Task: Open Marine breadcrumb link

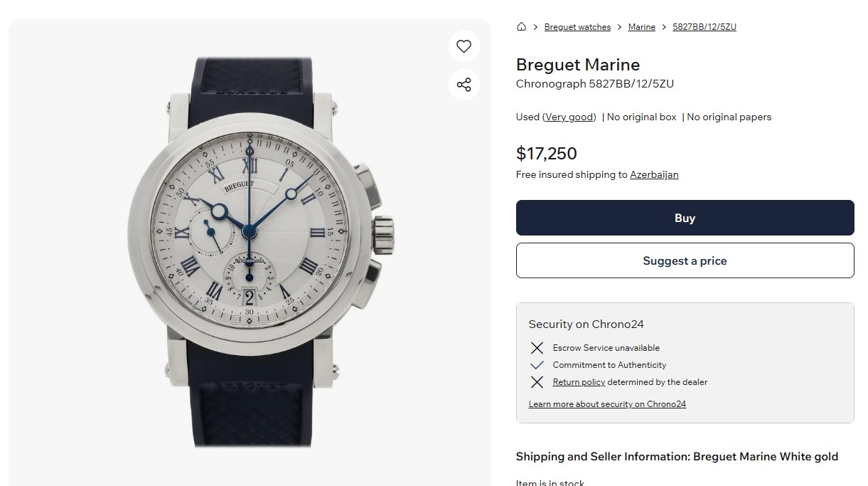Action: coord(641,27)
